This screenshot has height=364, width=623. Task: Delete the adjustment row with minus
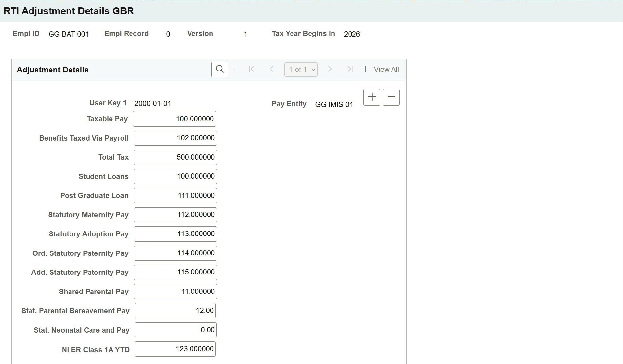[x=391, y=97]
